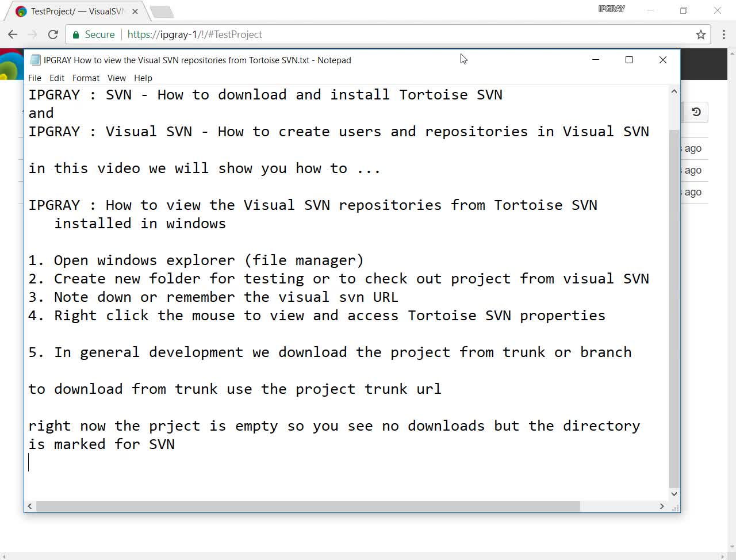
Task: Minimize the Chrome window
Action: point(650,10)
